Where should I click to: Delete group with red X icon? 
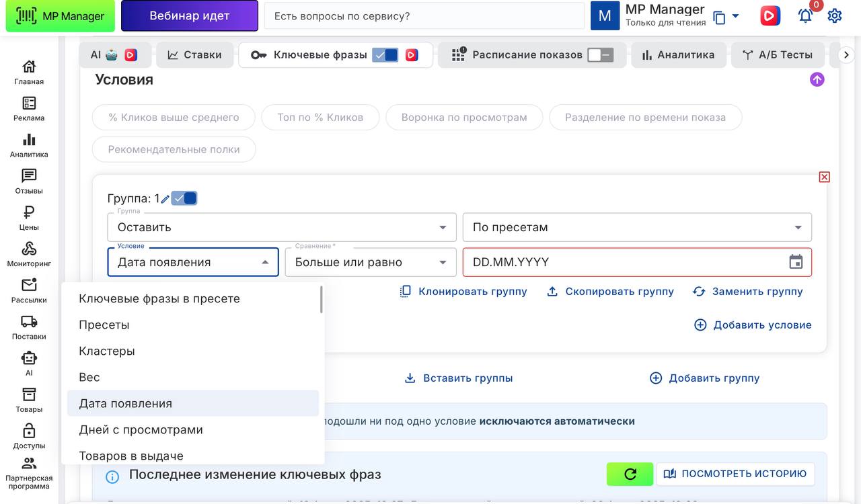coord(824,177)
